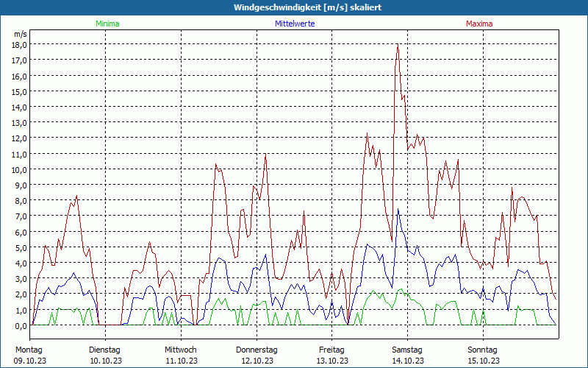The width and height of the screenshot is (588, 368).
Task: Click the date label 09.10.23
Action: [29, 361]
